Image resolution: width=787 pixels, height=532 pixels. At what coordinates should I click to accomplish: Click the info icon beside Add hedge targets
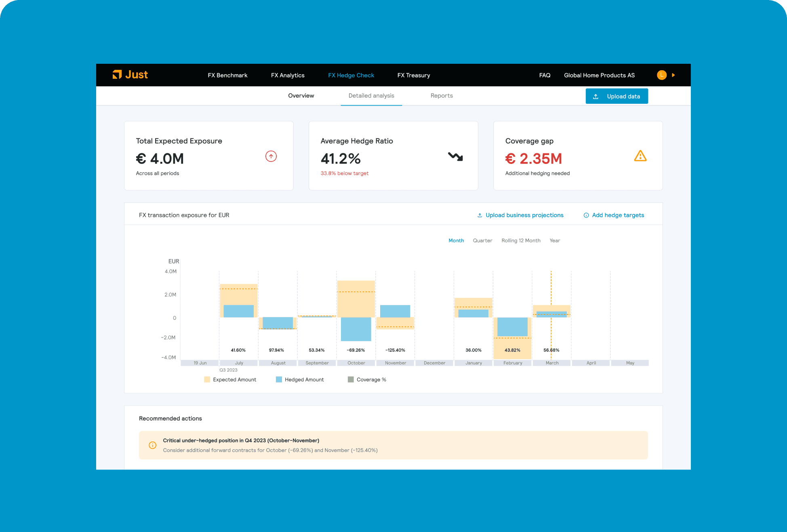pos(586,216)
